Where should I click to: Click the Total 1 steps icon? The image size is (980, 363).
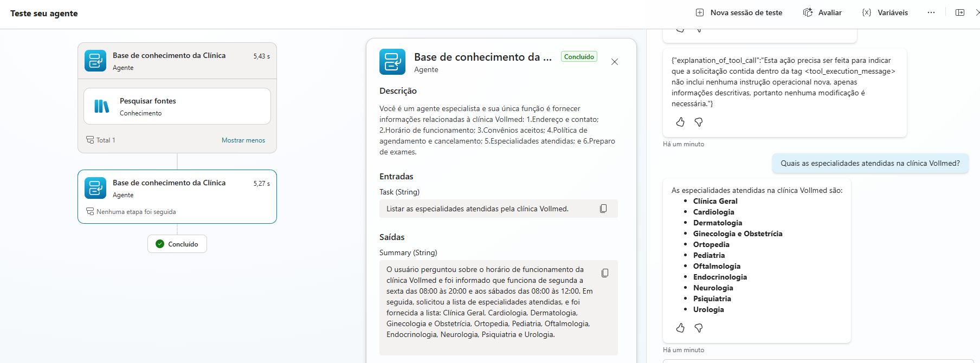(90, 140)
